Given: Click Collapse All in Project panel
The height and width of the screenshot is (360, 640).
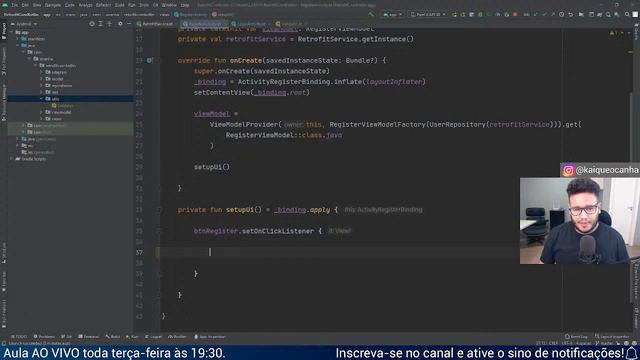Looking at the screenshot, I should pos(109,24).
